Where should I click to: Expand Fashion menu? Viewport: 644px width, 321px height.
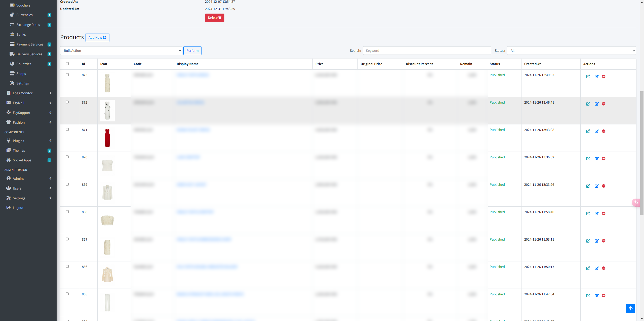tap(28, 122)
